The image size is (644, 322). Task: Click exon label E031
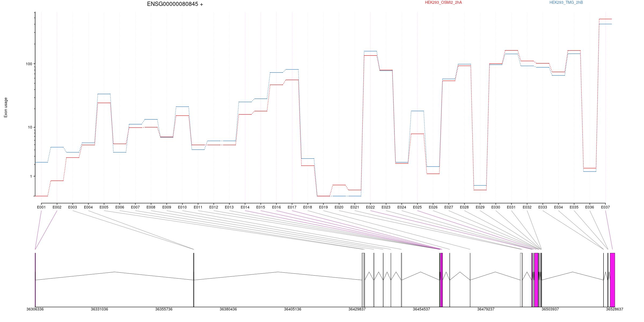(x=511, y=207)
